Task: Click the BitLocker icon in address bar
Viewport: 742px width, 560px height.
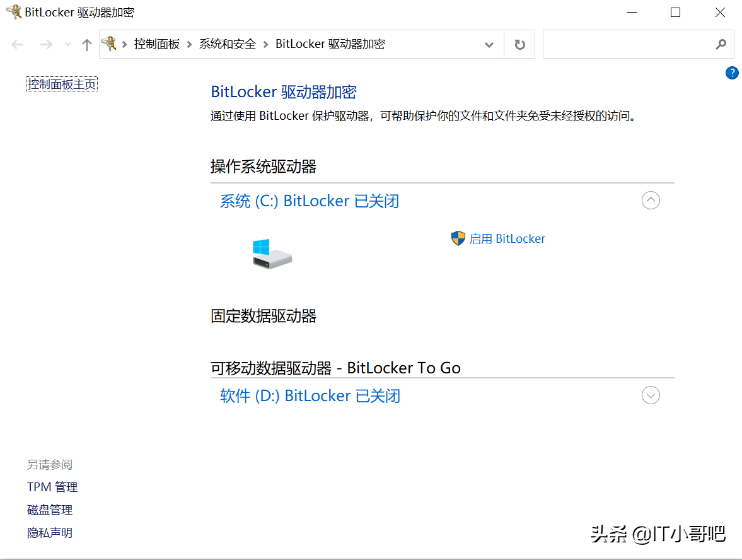Action: (x=109, y=44)
